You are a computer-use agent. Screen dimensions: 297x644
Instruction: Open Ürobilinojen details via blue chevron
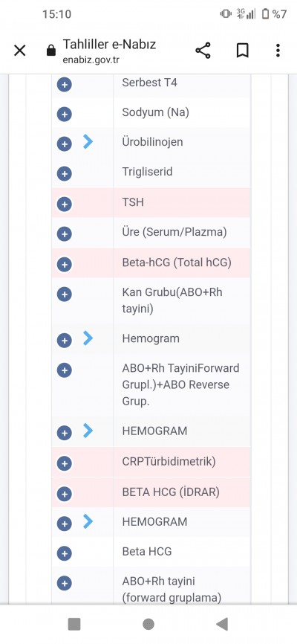[88, 141]
